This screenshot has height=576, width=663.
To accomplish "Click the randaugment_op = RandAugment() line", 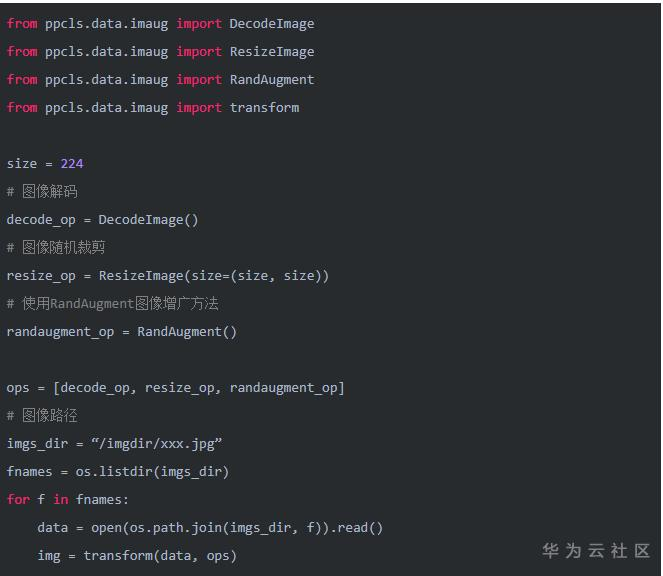I will click(121, 331).
